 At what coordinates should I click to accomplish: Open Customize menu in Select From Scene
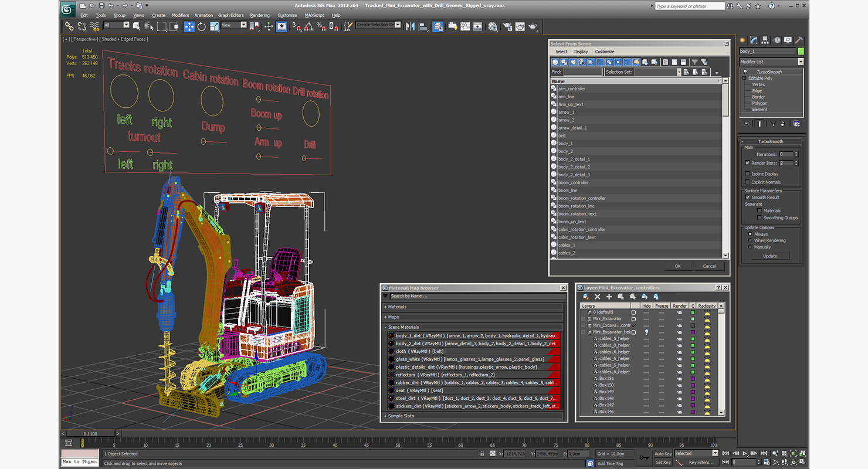coord(605,52)
